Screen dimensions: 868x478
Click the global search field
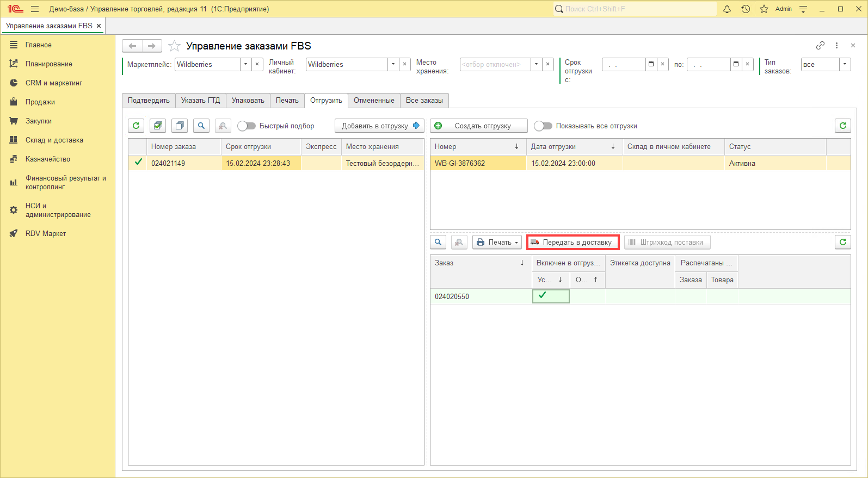(635, 9)
